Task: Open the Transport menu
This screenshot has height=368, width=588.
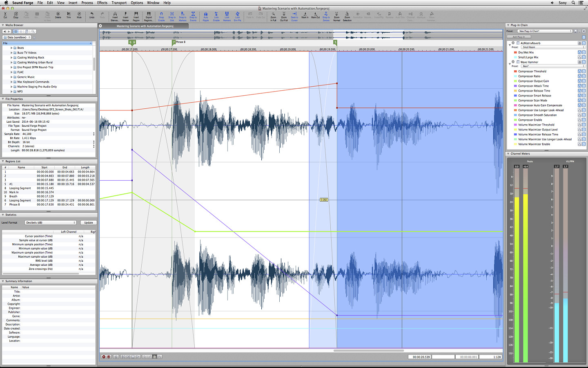Action: pos(119,3)
